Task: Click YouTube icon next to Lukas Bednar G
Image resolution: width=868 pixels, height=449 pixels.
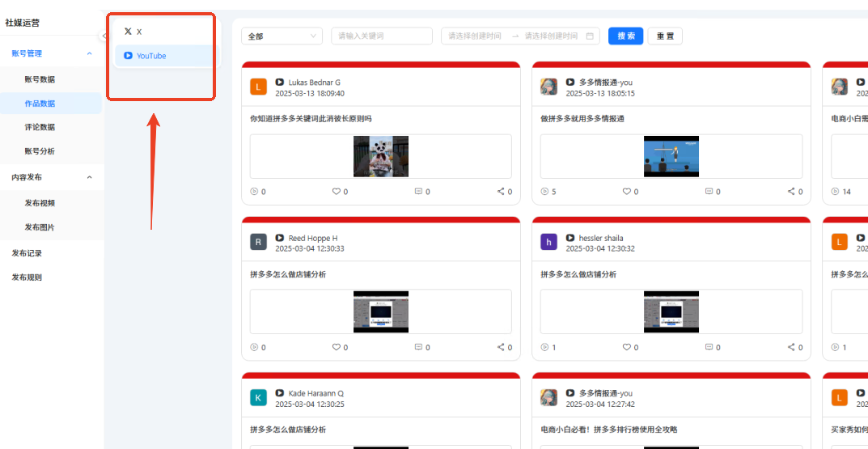Action: coord(280,82)
